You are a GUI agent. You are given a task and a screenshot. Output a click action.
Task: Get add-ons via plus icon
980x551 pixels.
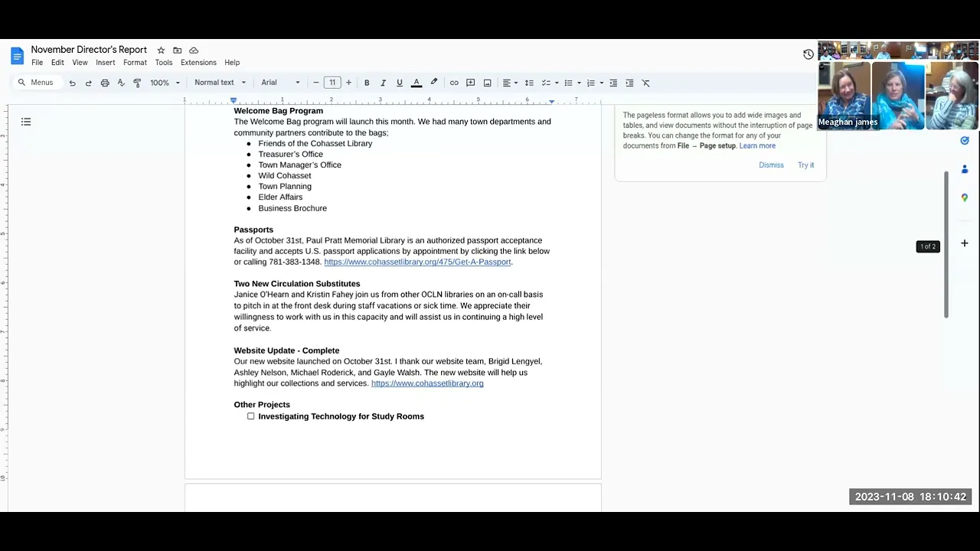click(965, 243)
